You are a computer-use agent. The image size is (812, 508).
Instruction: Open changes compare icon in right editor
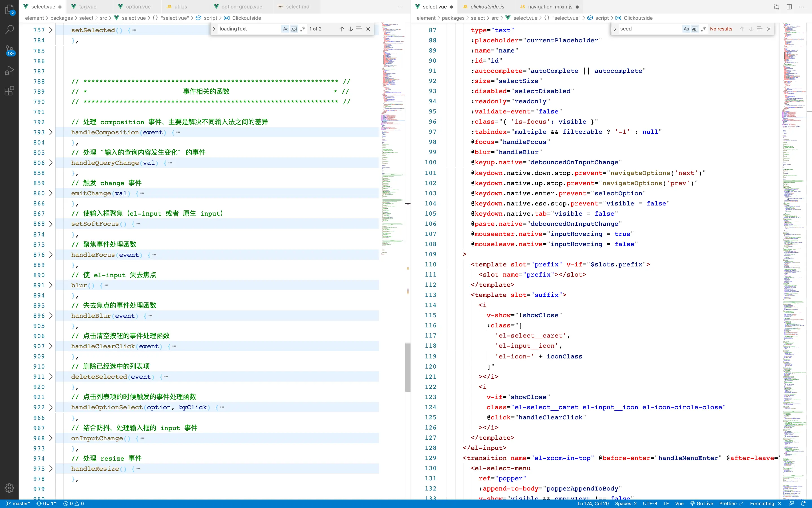coord(776,7)
